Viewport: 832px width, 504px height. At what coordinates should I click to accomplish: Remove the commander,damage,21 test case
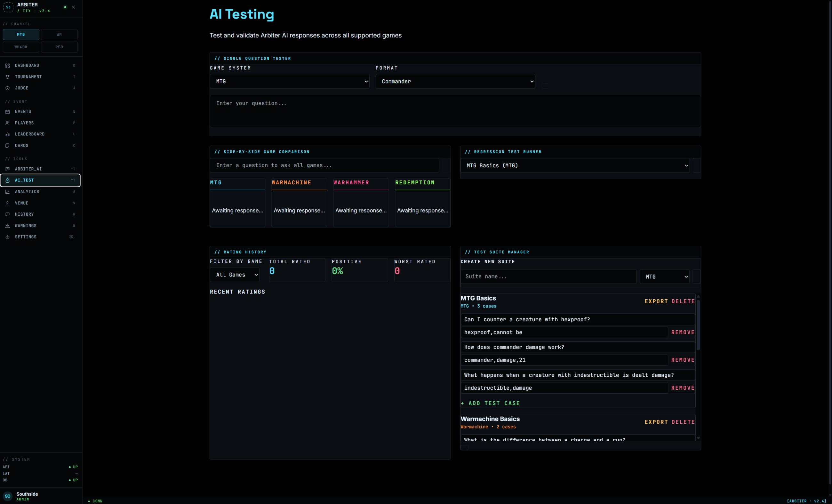coord(683,360)
